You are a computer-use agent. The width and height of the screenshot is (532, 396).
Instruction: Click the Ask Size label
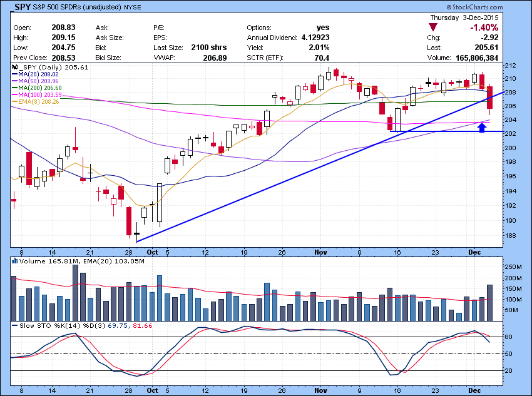(x=110, y=38)
